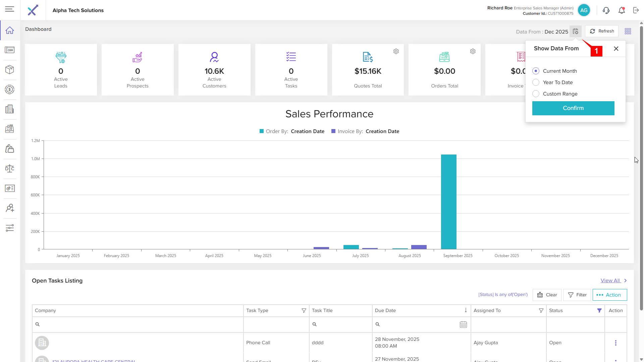The height and width of the screenshot is (362, 644).
Task: Click the View All link
Action: 610,281
